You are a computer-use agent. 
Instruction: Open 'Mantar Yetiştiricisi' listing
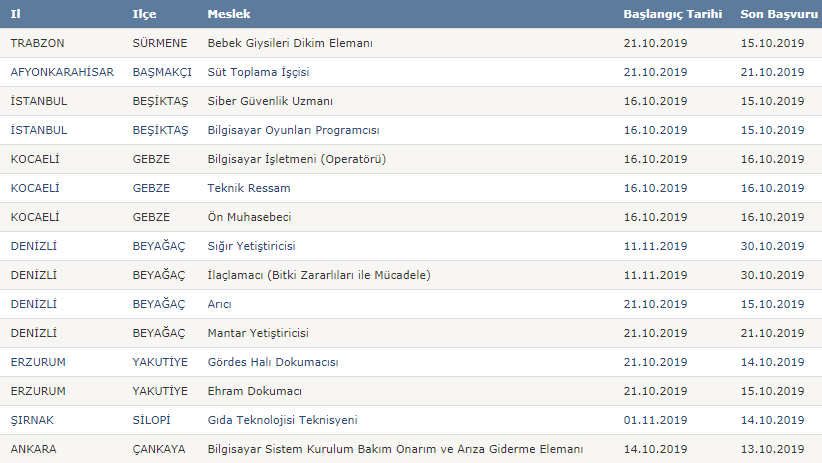pyautogui.click(x=258, y=333)
